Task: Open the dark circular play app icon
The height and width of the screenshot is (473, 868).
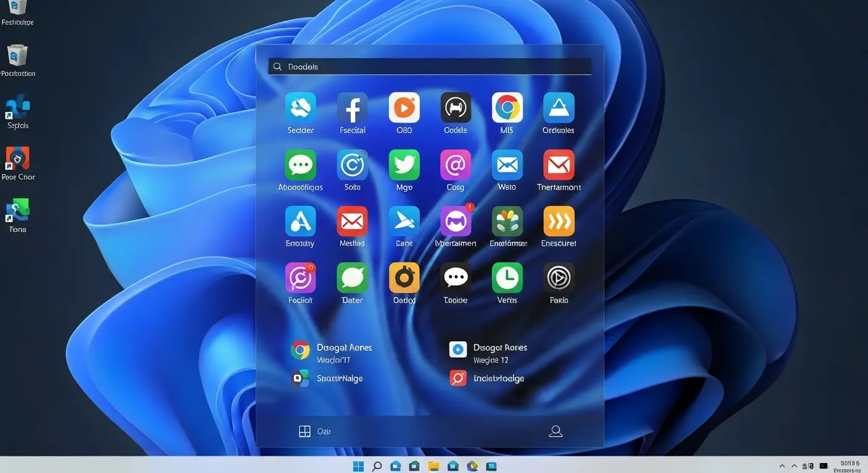Action: (559, 278)
